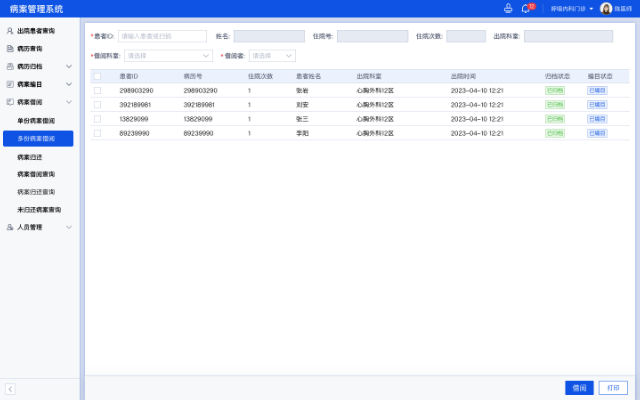Screen dimensions: 640x400
Task: Select the checkbox for patient 李阳
Action: click(97, 133)
